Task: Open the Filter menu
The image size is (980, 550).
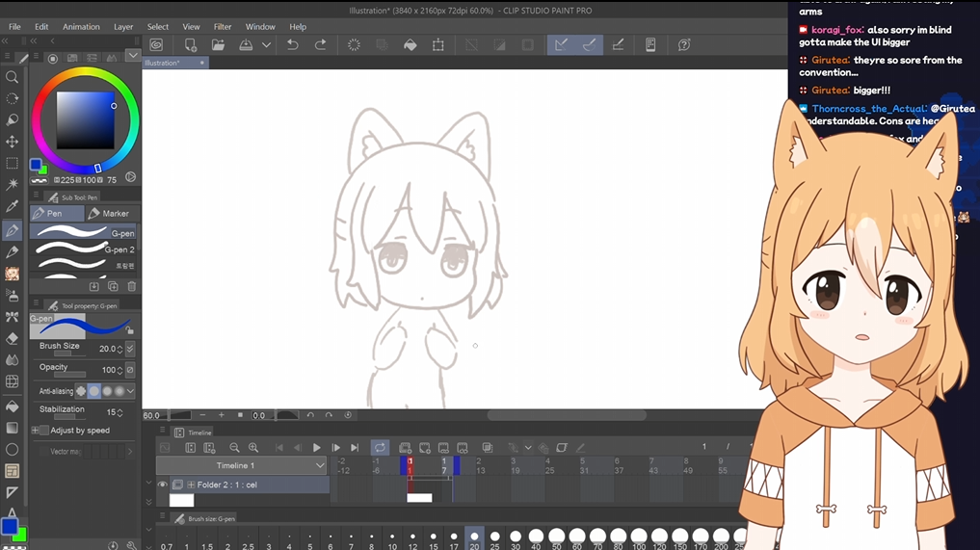Action: pyautogui.click(x=223, y=27)
